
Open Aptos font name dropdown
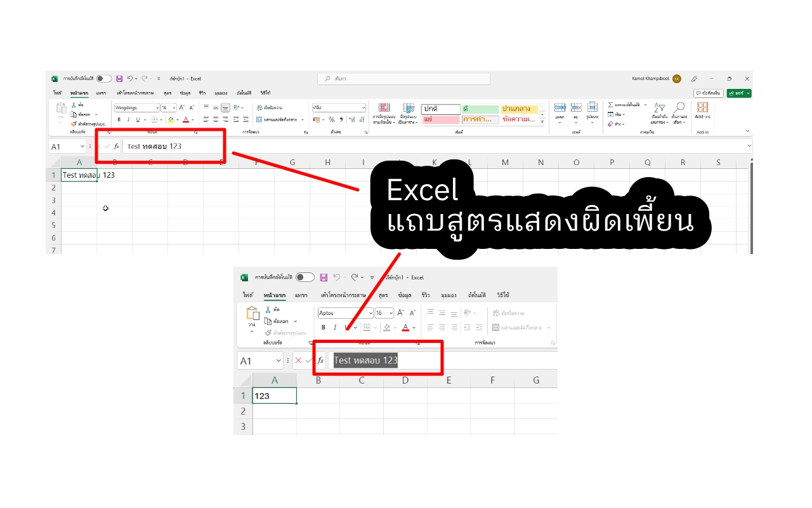(370, 313)
